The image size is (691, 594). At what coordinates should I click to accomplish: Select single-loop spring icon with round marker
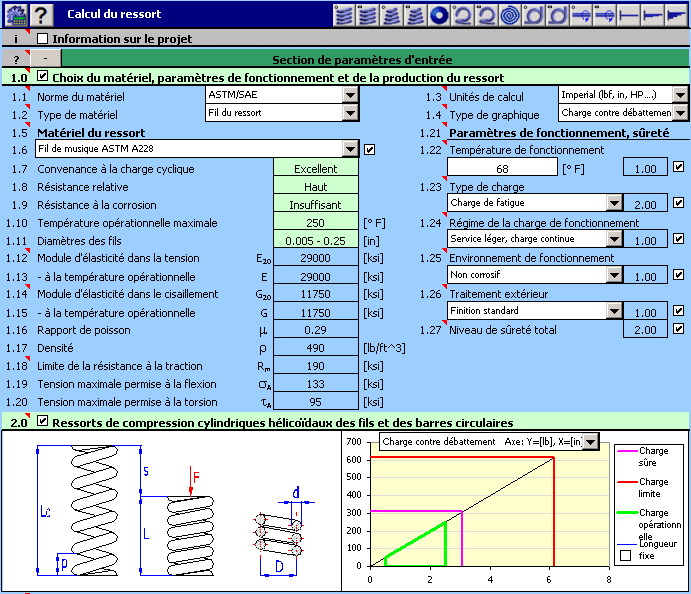[x=463, y=15]
